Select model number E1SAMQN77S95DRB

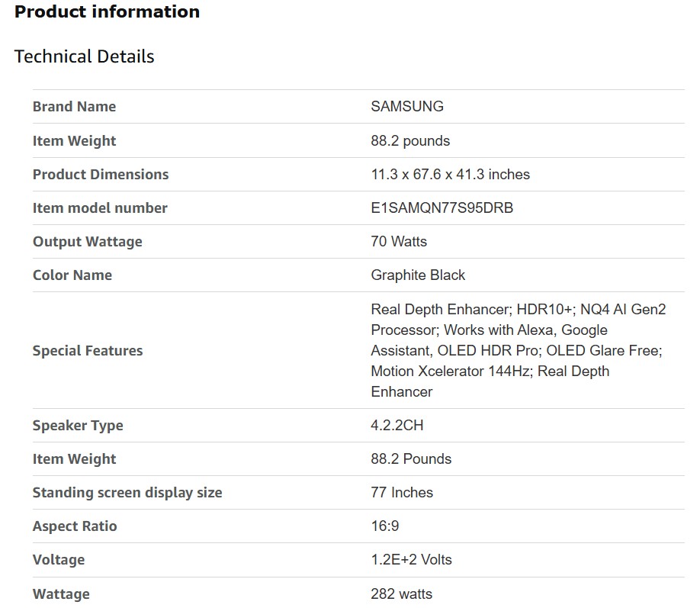click(442, 208)
